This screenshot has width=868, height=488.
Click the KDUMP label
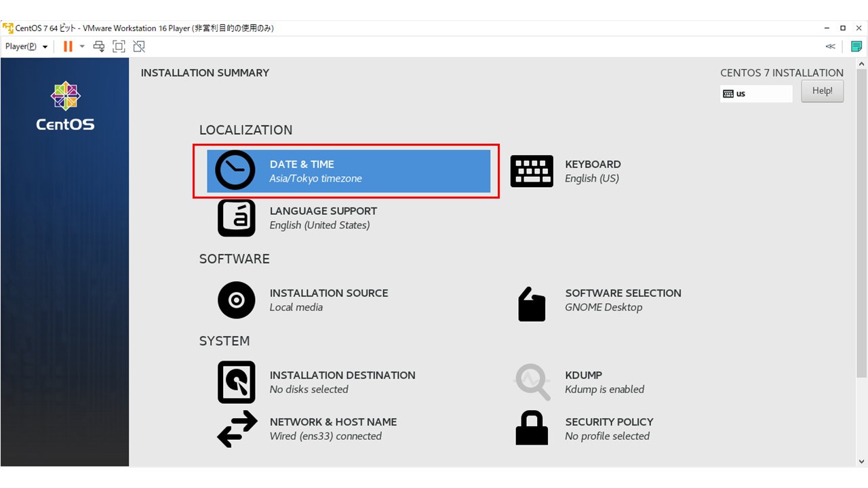pos(583,375)
